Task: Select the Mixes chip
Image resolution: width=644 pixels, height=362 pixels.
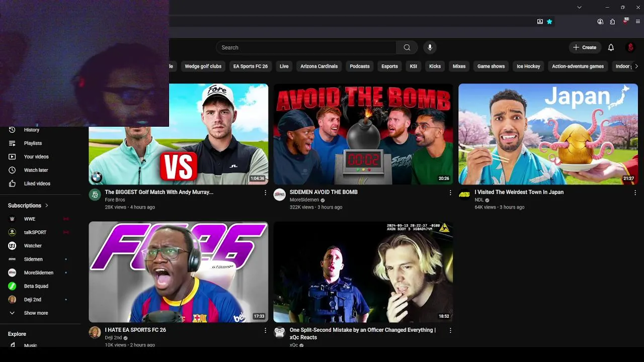Action: coord(459,66)
